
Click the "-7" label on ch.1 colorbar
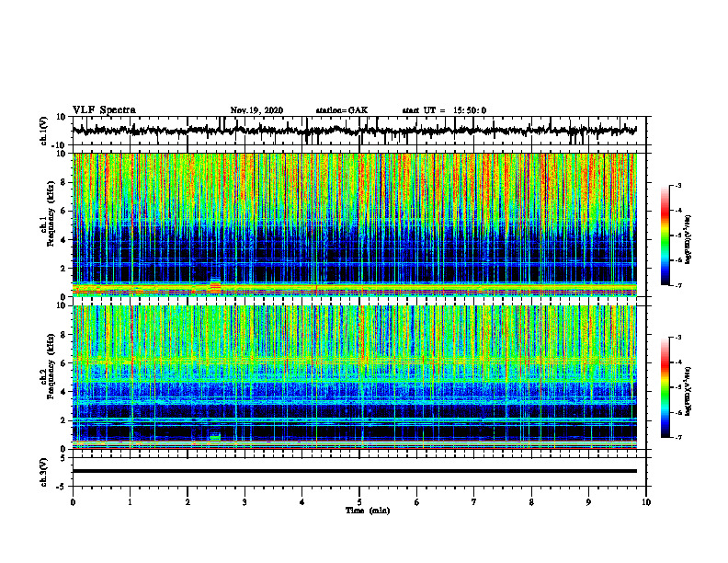tap(678, 285)
